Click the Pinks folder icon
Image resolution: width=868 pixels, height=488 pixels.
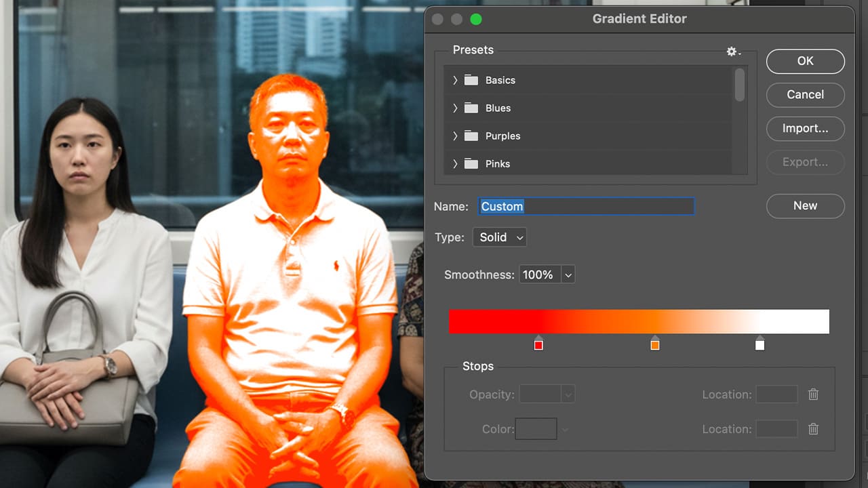(471, 163)
